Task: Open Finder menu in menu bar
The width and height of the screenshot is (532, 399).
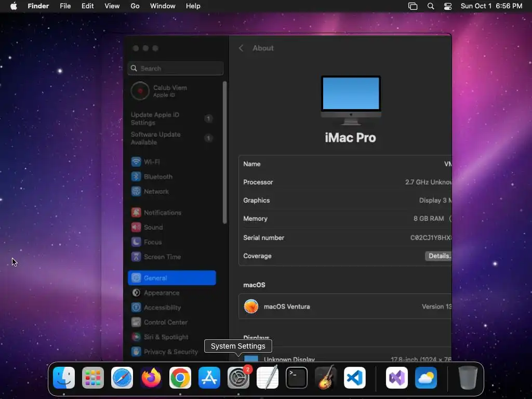Action: [38, 6]
